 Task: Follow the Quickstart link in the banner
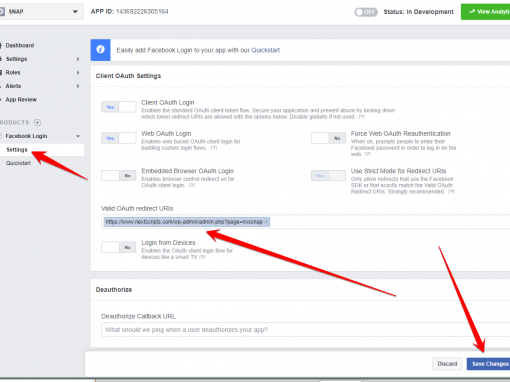point(265,50)
